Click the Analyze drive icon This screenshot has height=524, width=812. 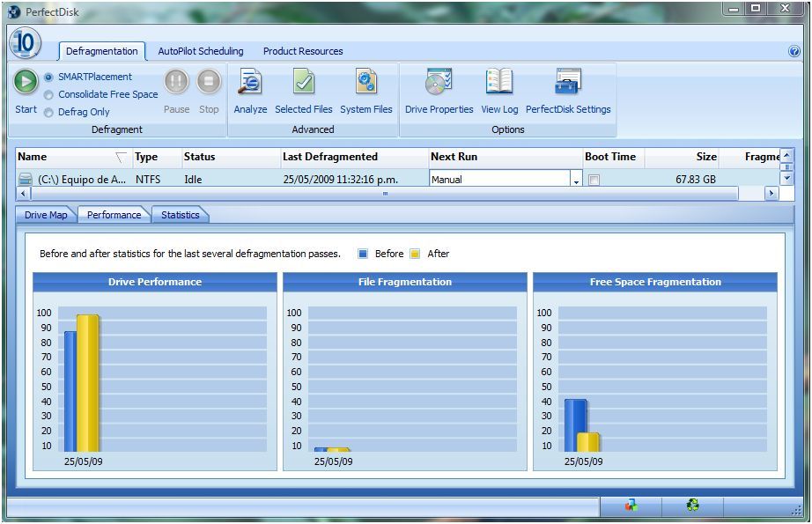250,84
